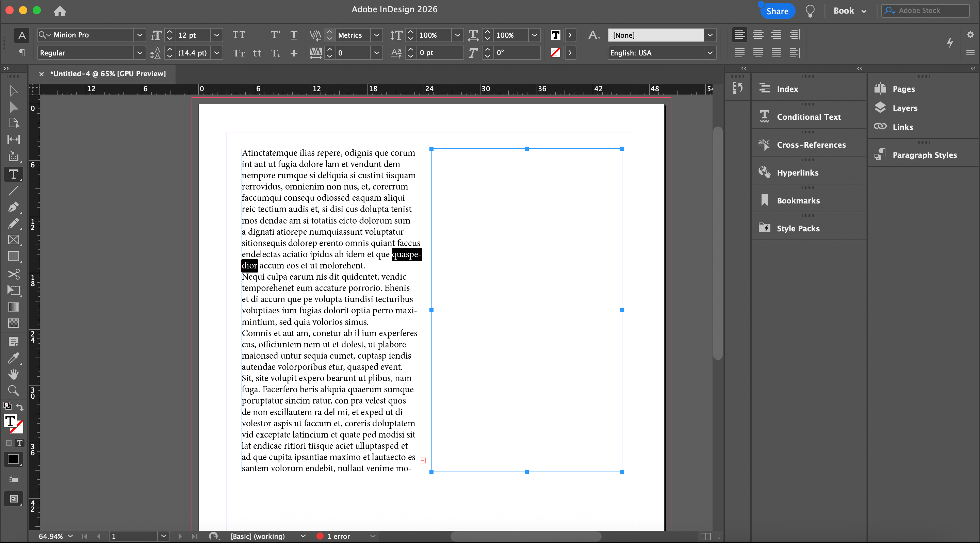Select the Gap tool

(x=13, y=139)
